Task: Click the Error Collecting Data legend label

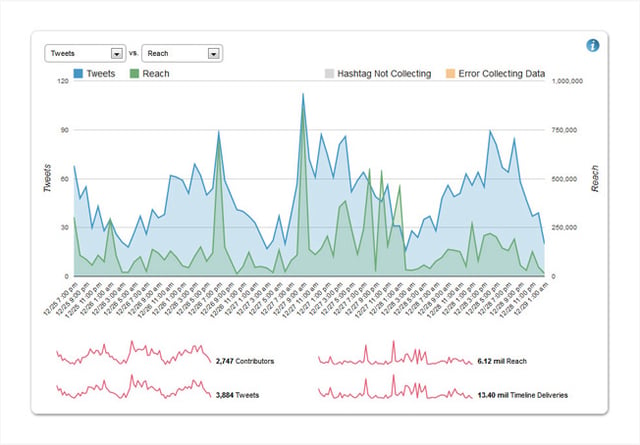Action: coord(502,74)
